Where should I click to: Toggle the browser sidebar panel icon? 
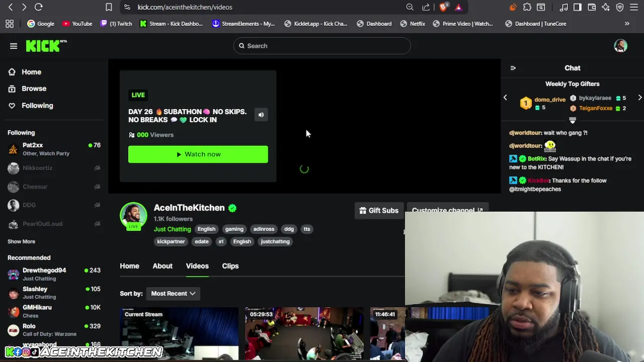point(578,7)
